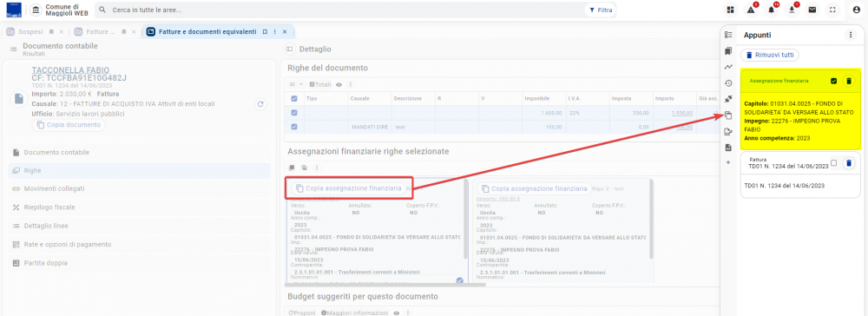Toggle the Dettaglio panel layout icon
The height and width of the screenshot is (316, 868).
tap(289, 49)
